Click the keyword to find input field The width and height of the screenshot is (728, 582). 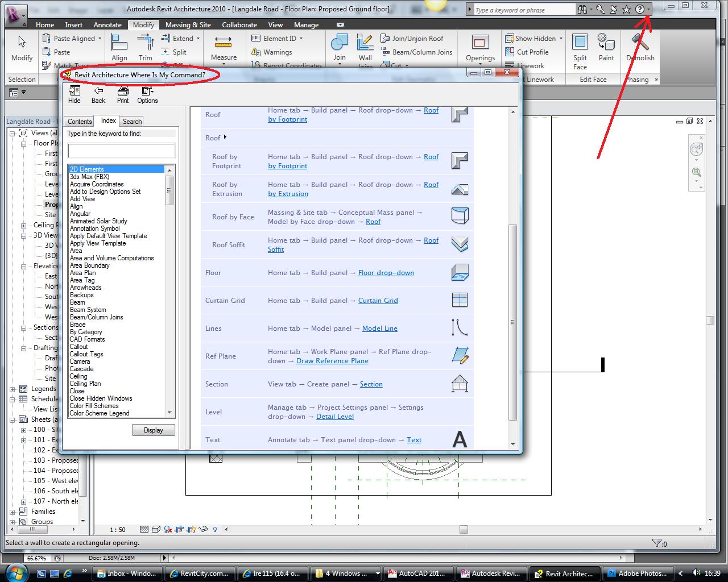click(121, 151)
